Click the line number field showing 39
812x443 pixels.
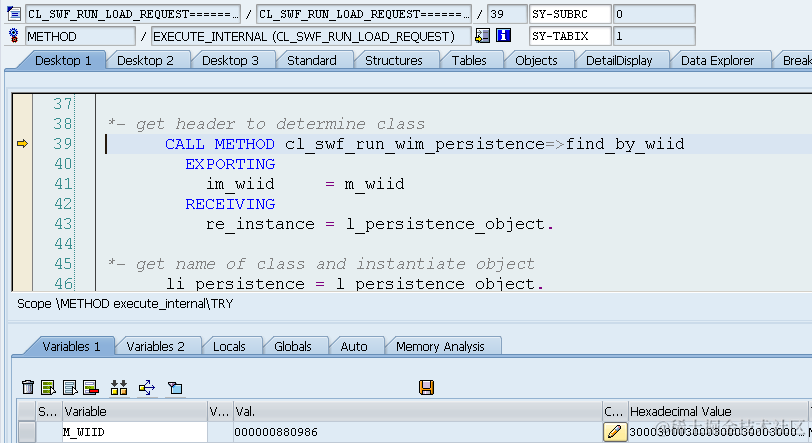click(x=507, y=14)
